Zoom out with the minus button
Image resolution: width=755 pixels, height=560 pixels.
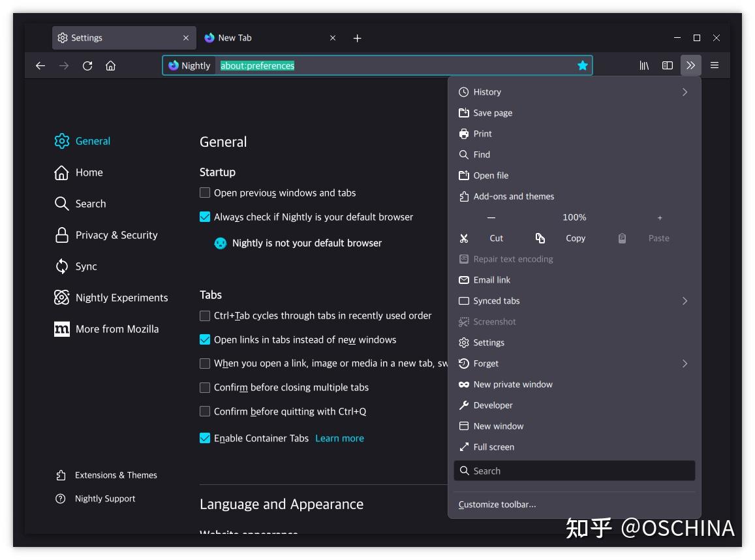coord(491,217)
